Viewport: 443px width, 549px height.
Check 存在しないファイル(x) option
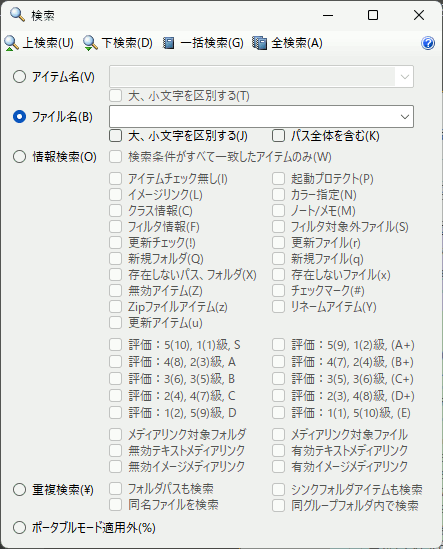(278, 275)
